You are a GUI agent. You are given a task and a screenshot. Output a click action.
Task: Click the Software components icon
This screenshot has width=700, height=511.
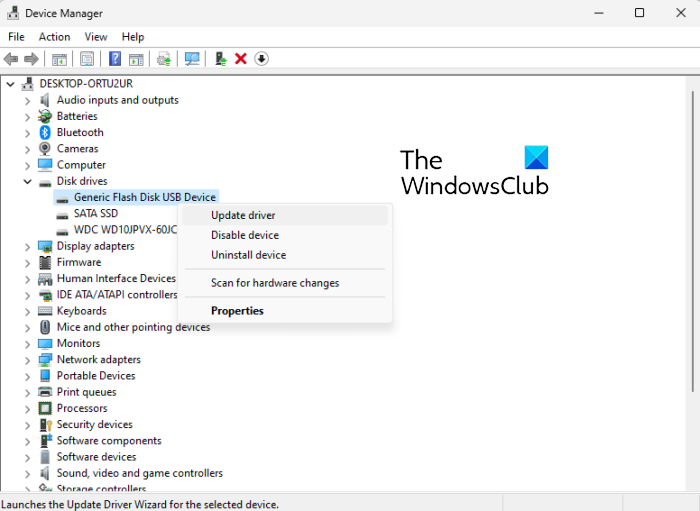46,440
